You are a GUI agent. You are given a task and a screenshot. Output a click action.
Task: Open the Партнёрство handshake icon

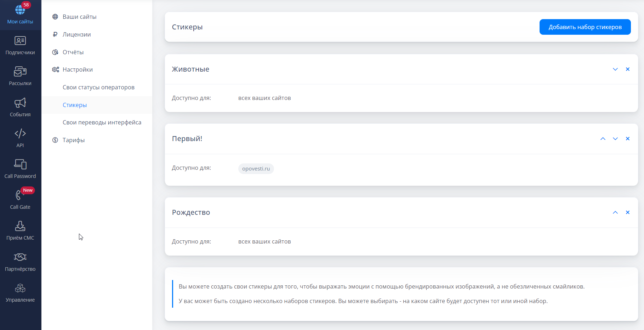[x=20, y=257]
